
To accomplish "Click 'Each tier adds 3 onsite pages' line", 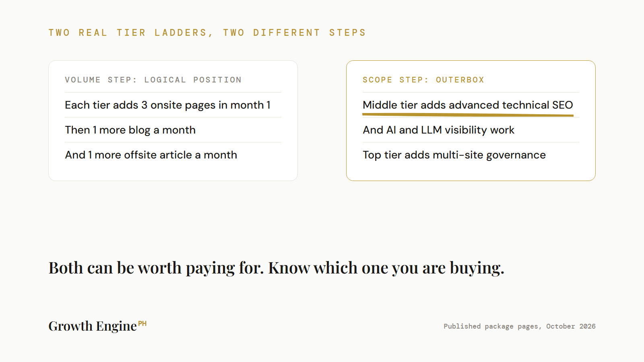I will 168,105.
